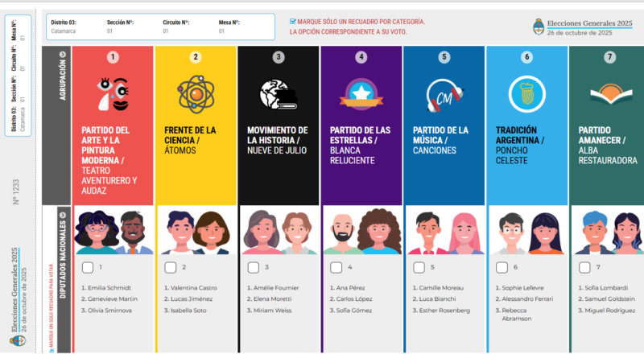
Task: Check the box for list 1 diputados
Action: 88,267
